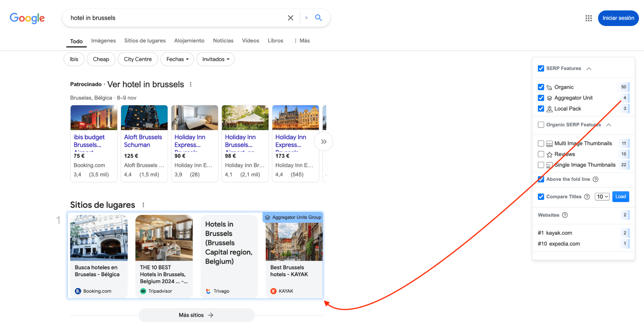Check the Organic SERP Features checkbox
The image size is (644, 329).
541,125
